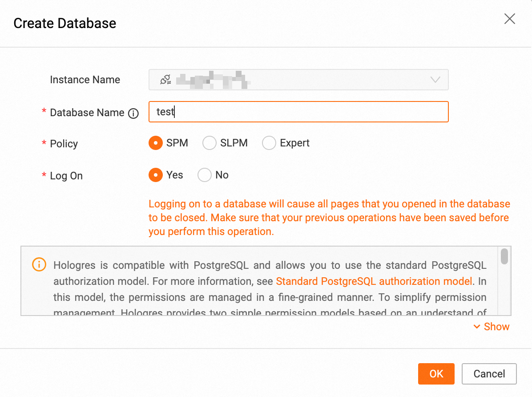
Task: Click the plug connection icon in Instance Name
Action: 165,80
